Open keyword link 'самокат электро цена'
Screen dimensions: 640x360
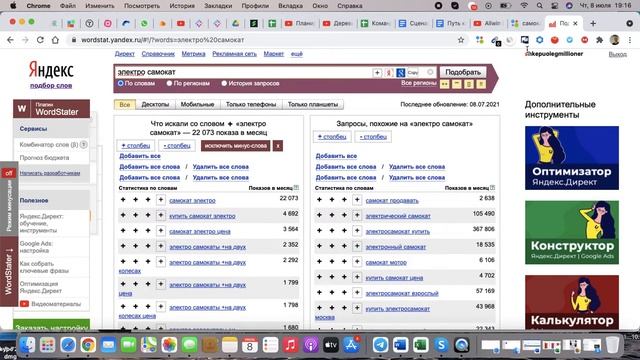200,231
